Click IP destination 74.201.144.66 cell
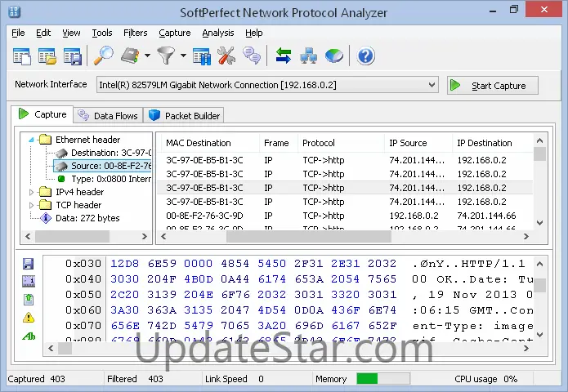568x392 pixels. (486, 216)
